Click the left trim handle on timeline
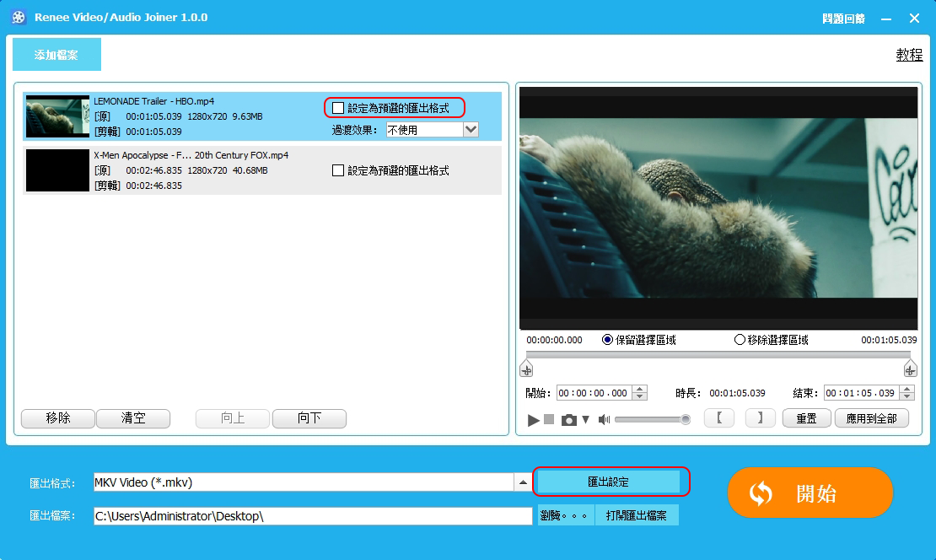This screenshot has height=560, width=936. pyautogui.click(x=526, y=369)
